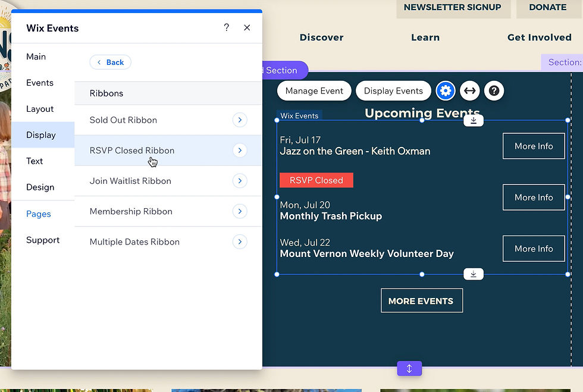583x392 pixels.
Task: Click Mount Vernon Weekly Volunteer Day title
Action: (366, 253)
